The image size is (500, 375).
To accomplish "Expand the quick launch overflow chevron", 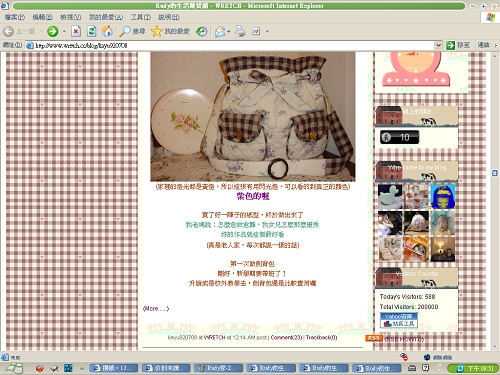I will click(82, 368).
